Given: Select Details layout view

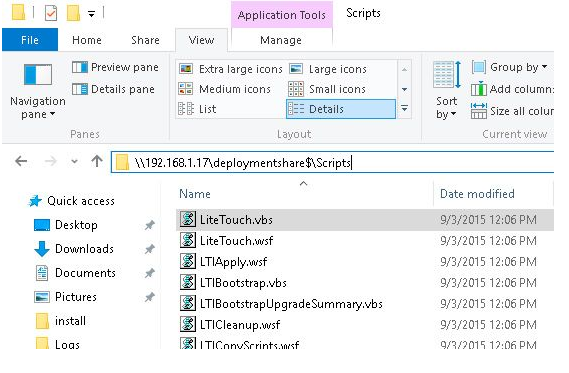Looking at the screenshot, I should click(341, 109).
